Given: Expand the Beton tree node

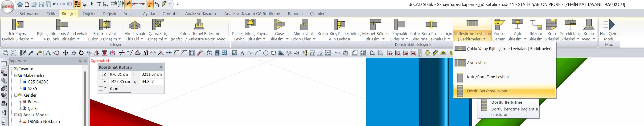Looking at the screenshot, I should 21,102.
